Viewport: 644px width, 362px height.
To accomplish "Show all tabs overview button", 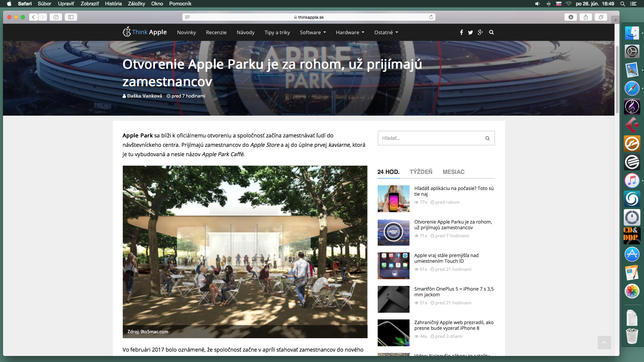I will pyautogui.click(x=601, y=17).
